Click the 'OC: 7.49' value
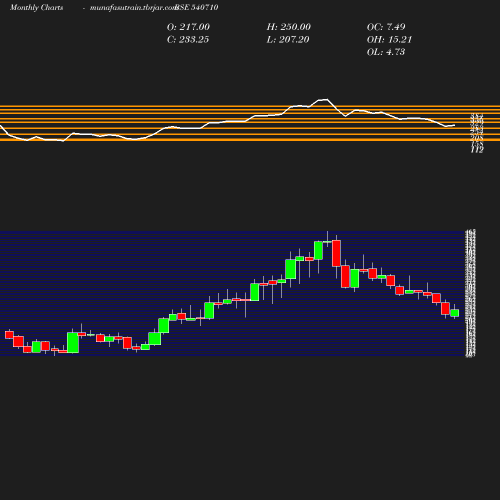Image resolution: width=500 pixels, height=500 pixels. pyautogui.click(x=386, y=27)
